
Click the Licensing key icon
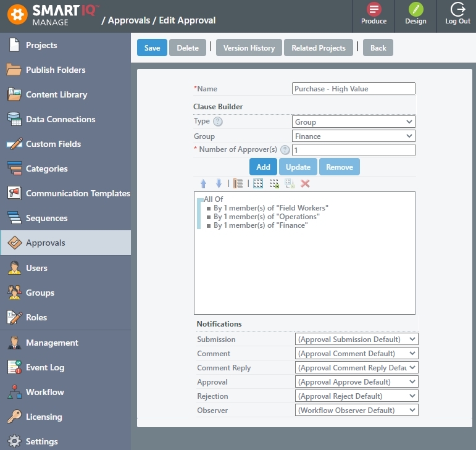(x=14, y=417)
